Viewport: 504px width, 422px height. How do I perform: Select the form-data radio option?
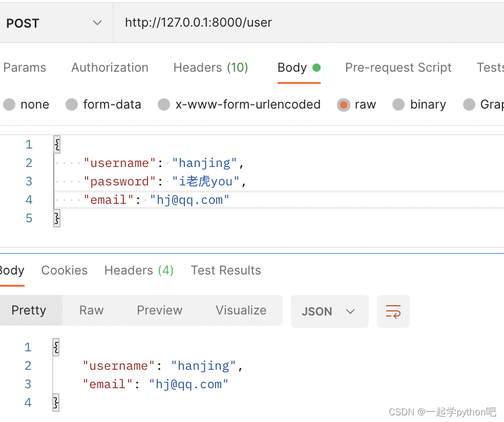(x=72, y=105)
